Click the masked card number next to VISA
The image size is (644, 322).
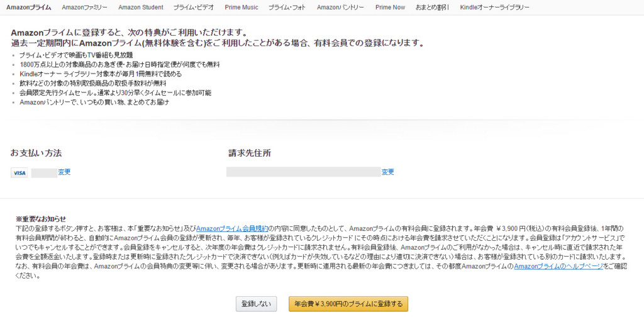45,173
